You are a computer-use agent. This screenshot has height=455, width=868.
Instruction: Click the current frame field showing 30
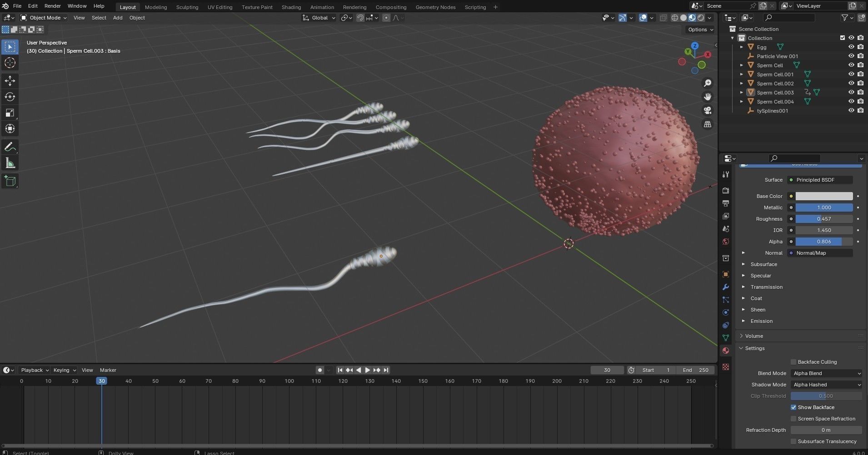[607, 370]
